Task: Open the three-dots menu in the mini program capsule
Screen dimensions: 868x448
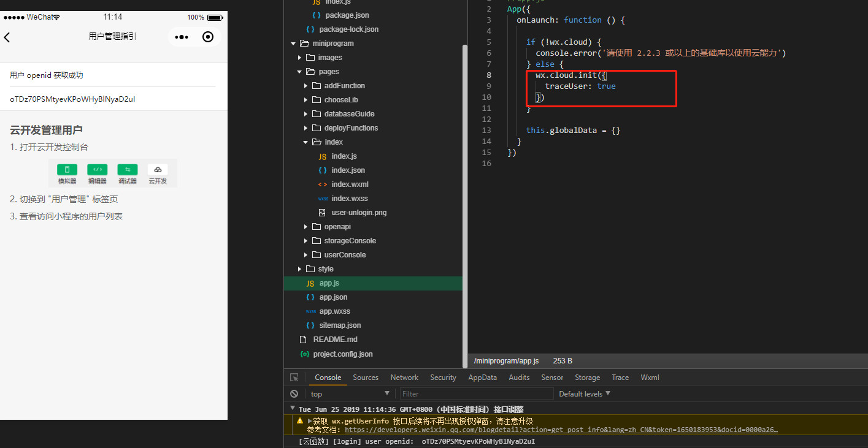Action: [x=182, y=37]
